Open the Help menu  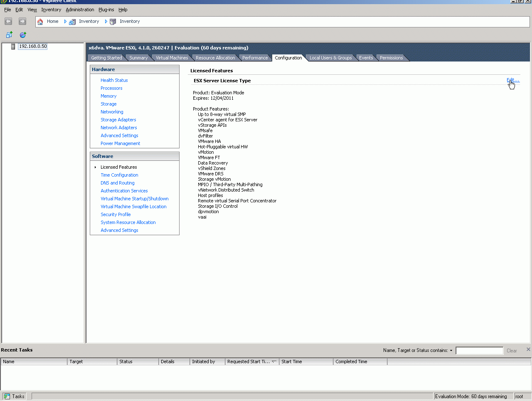[123, 10]
